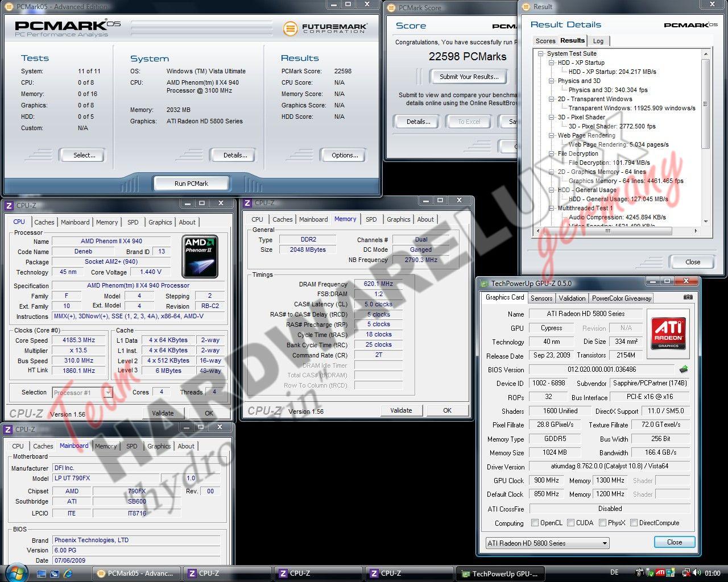728x582 pixels.
Task: Click OK in CPU-Z Memory window
Action: click(447, 410)
